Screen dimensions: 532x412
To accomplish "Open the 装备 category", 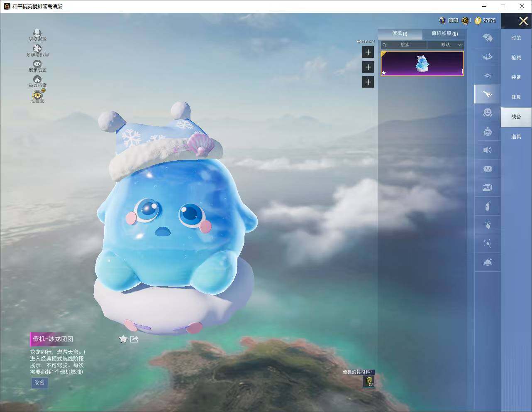I will [516, 77].
